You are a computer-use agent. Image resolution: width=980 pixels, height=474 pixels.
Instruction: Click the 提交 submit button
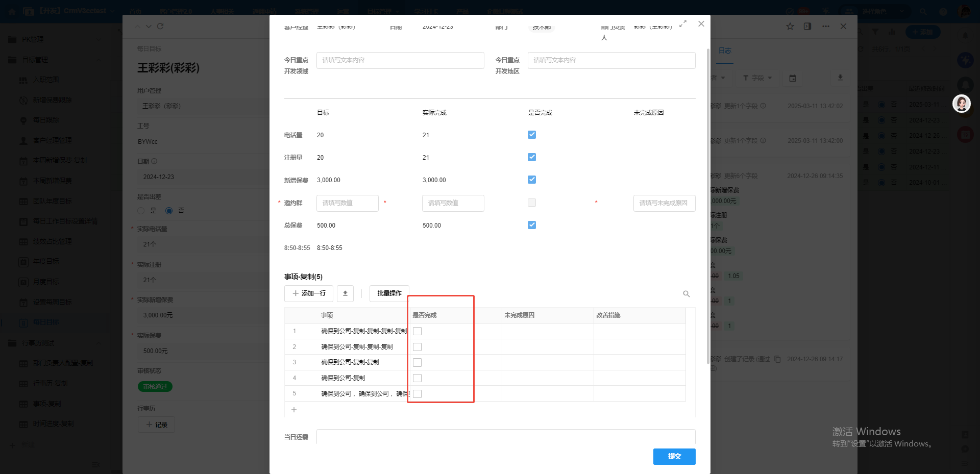point(674,457)
